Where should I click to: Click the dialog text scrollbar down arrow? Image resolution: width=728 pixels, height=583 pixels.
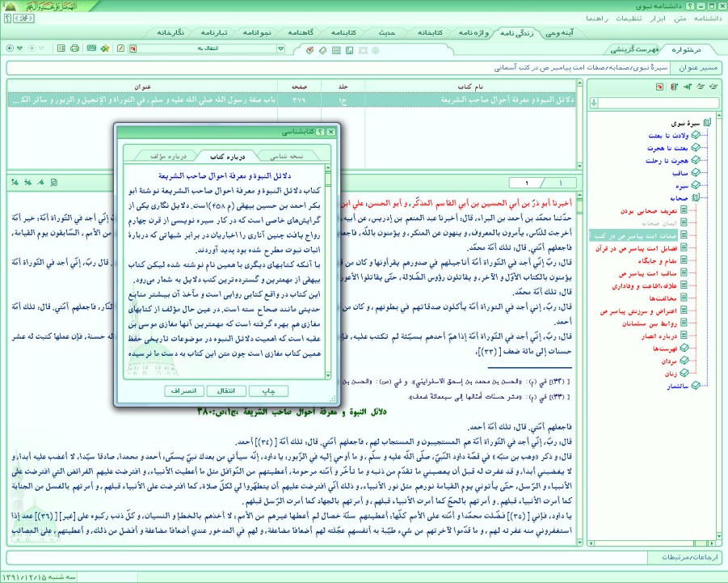(328, 375)
